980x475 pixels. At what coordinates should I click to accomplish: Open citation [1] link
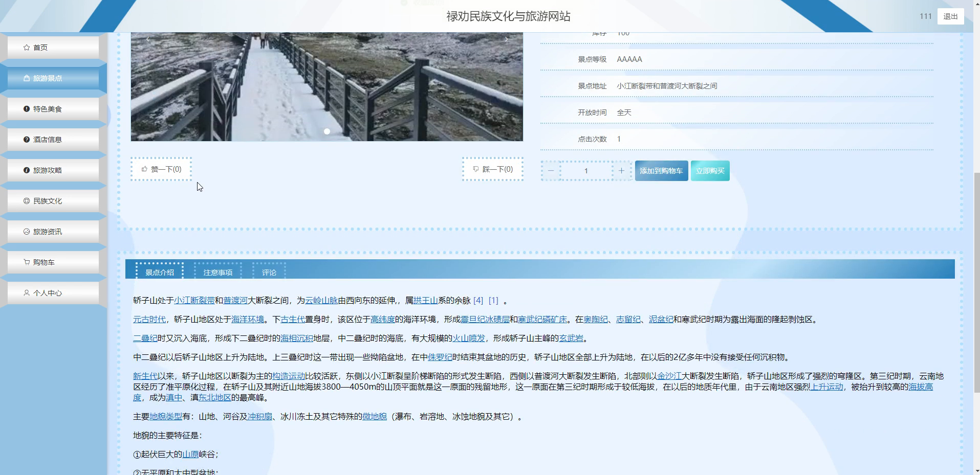point(493,301)
